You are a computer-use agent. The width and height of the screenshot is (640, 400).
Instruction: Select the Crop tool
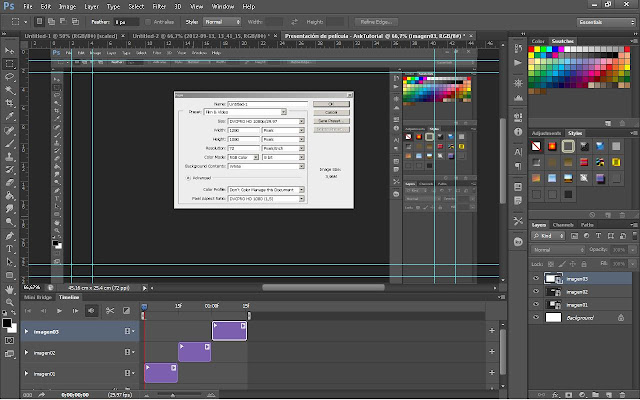pos(8,101)
